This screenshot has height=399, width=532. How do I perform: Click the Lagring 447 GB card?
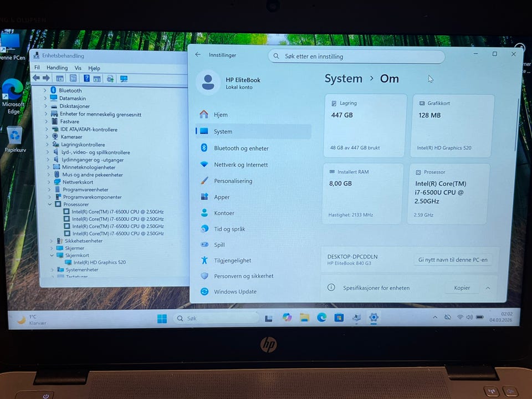tap(365, 126)
